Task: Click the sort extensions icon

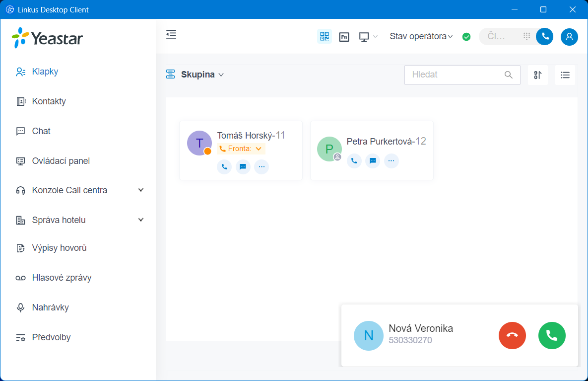Action: (x=538, y=75)
